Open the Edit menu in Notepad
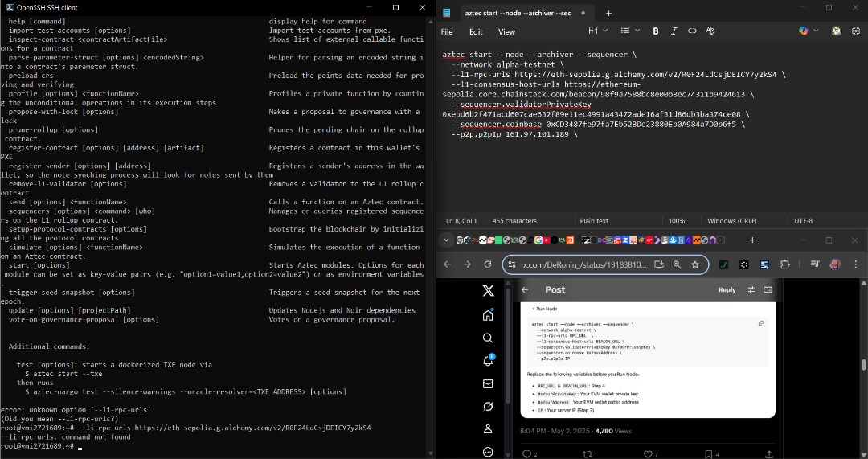This screenshot has height=459, width=868. pyautogui.click(x=476, y=32)
